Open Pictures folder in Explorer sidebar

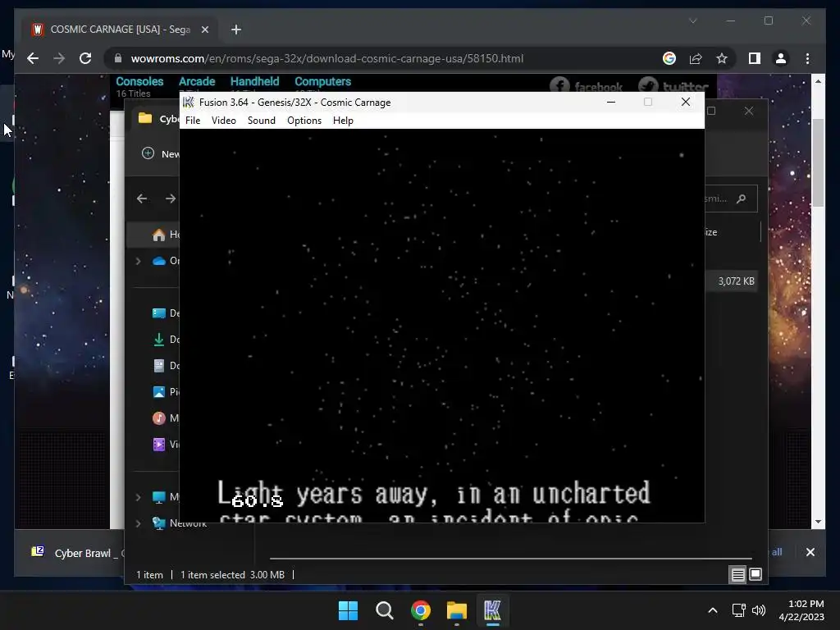pyautogui.click(x=165, y=391)
